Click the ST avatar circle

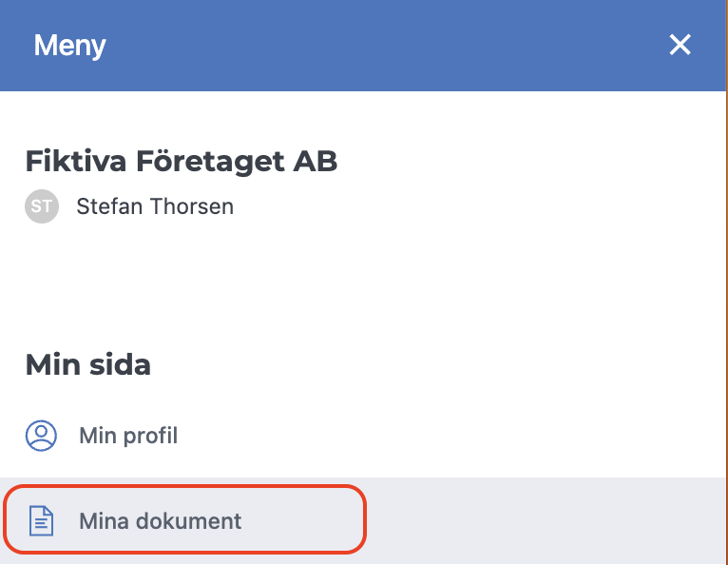pyautogui.click(x=41, y=206)
